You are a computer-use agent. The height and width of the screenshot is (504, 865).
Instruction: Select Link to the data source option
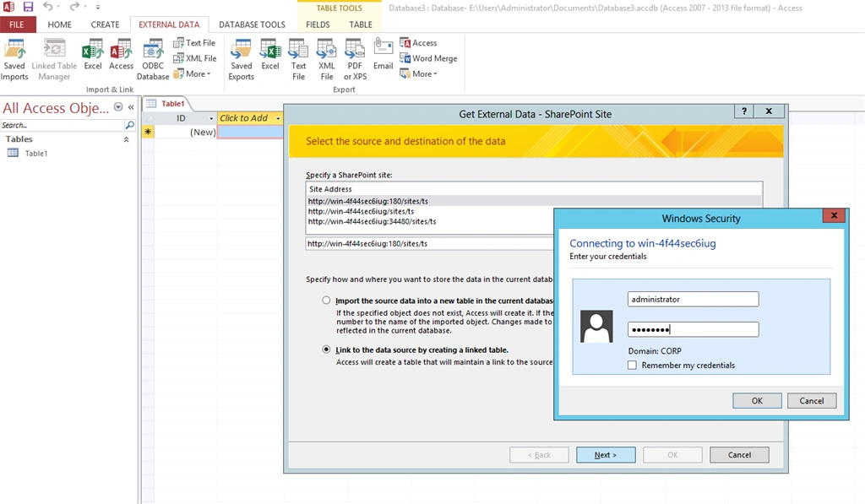click(327, 350)
